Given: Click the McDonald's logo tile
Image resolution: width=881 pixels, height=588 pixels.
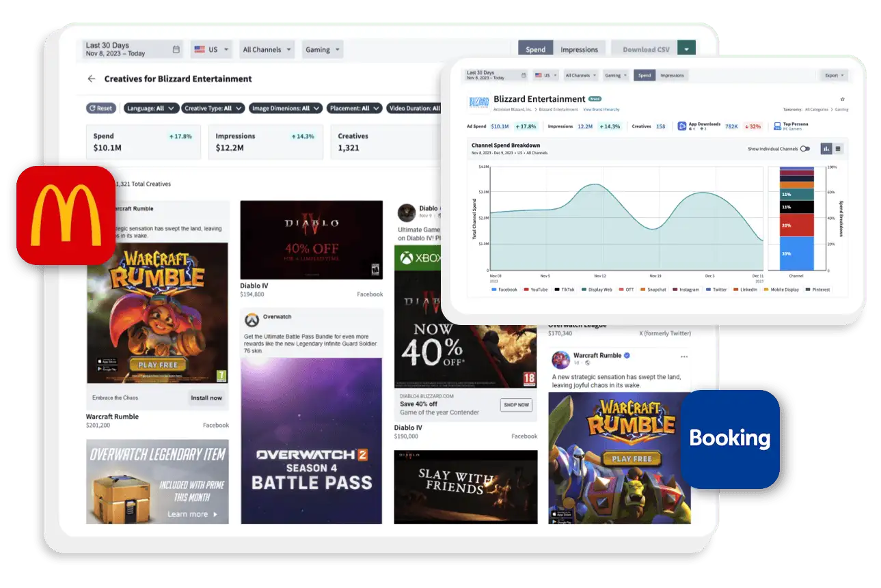Looking at the screenshot, I should click(x=66, y=215).
